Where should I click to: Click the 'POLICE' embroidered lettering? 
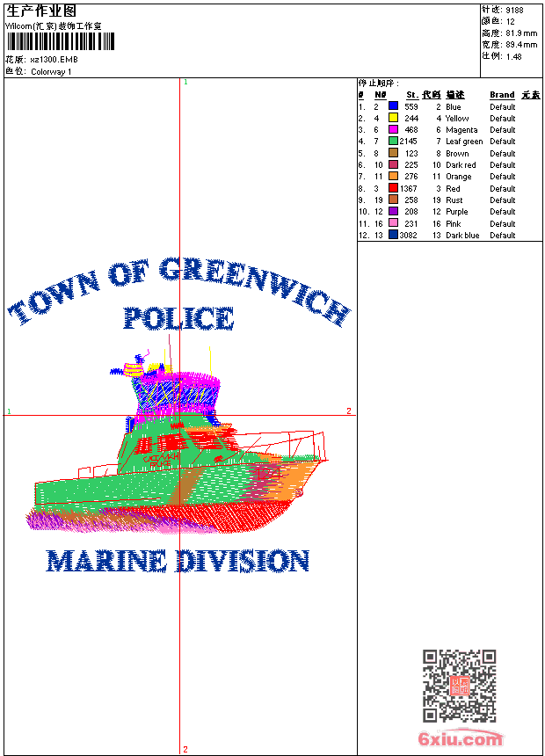pyautogui.click(x=179, y=319)
